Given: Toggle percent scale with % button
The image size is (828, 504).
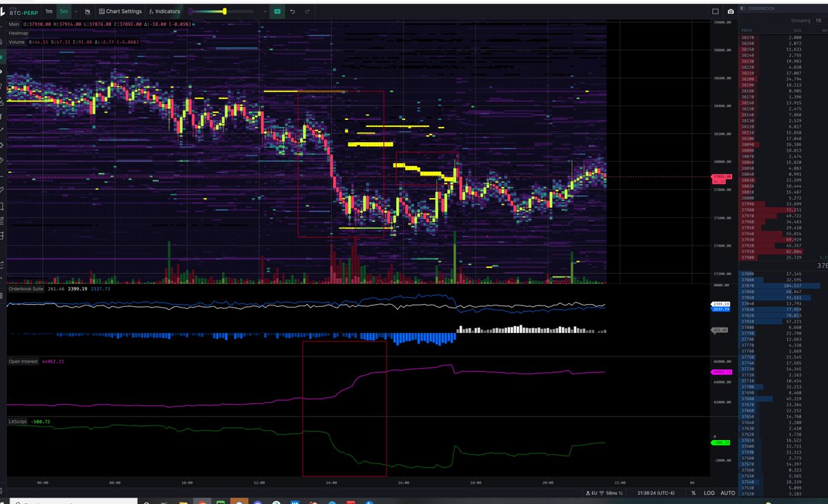Looking at the screenshot, I should (x=693, y=493).
